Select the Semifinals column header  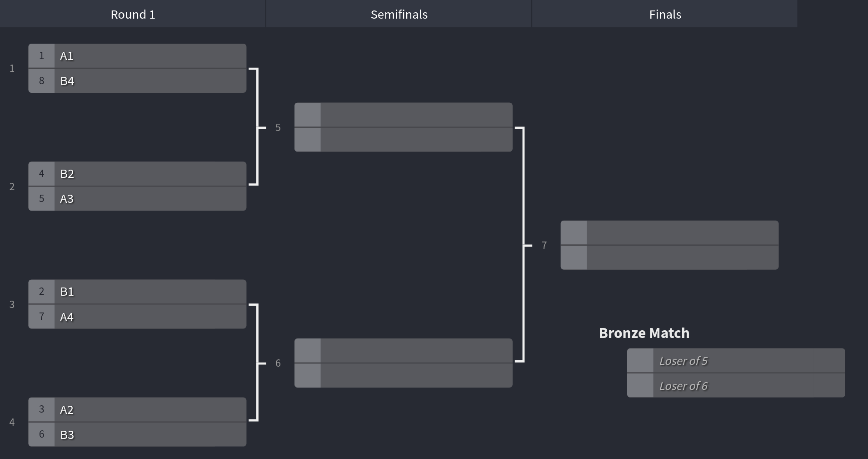tap(399, 14)
